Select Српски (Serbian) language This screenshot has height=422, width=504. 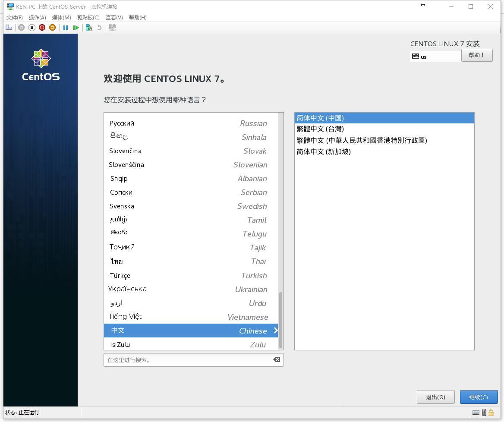(191, 192)
